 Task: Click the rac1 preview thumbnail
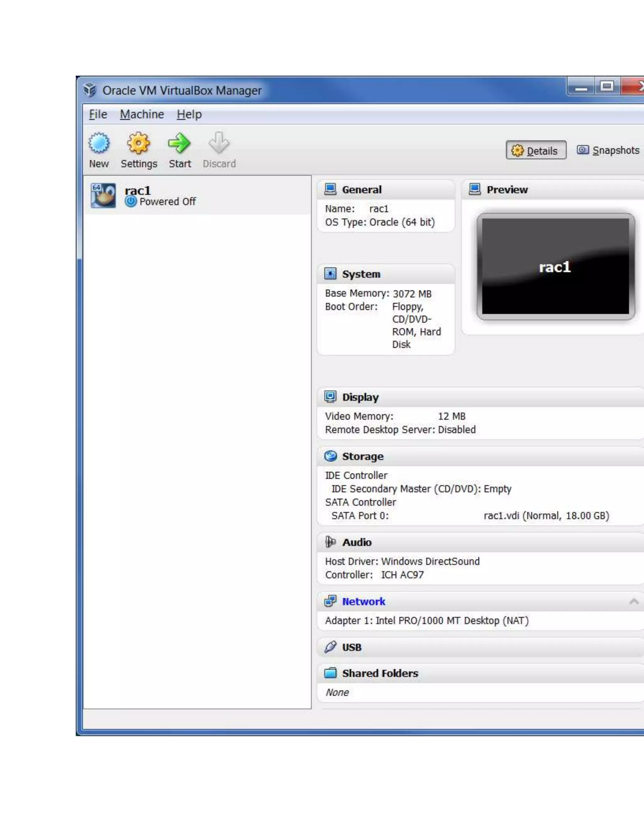555,266
